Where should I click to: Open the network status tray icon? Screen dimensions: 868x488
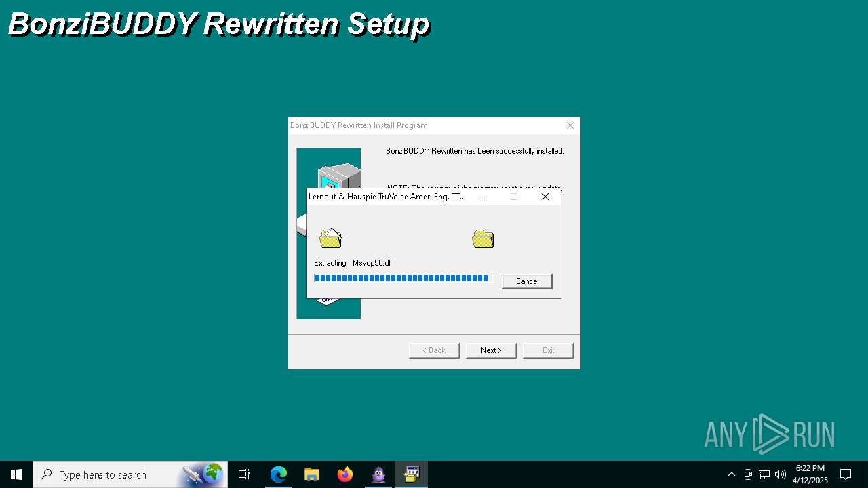[764, 474]
